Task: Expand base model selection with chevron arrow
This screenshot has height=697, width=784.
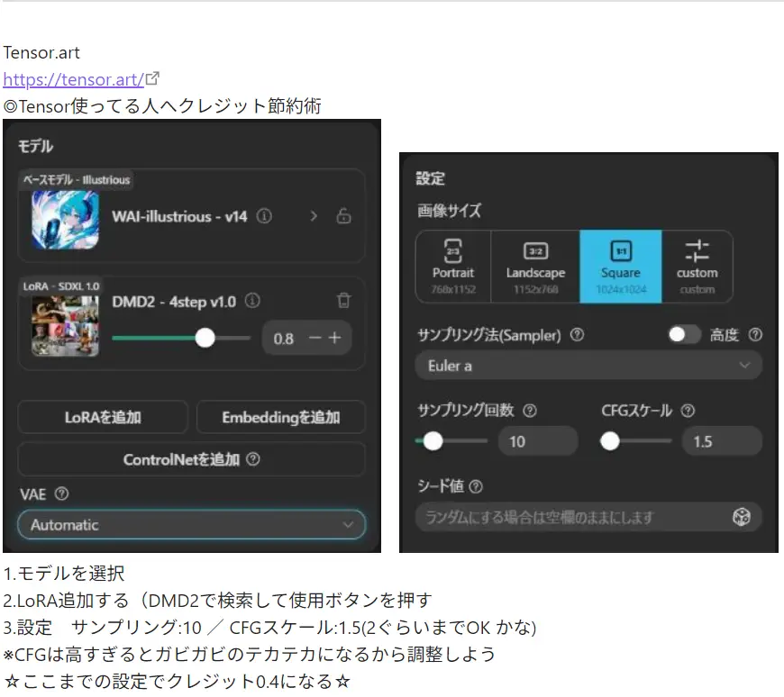Action: (x=314, y=216)
